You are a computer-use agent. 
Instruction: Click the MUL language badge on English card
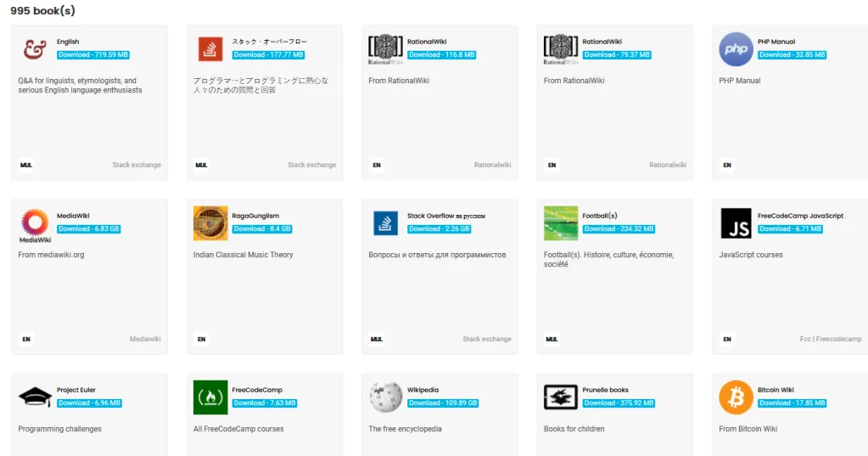(26, 165)
